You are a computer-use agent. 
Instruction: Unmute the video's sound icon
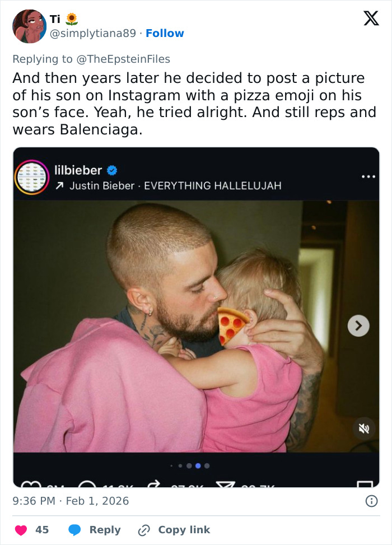pos(364,429)
